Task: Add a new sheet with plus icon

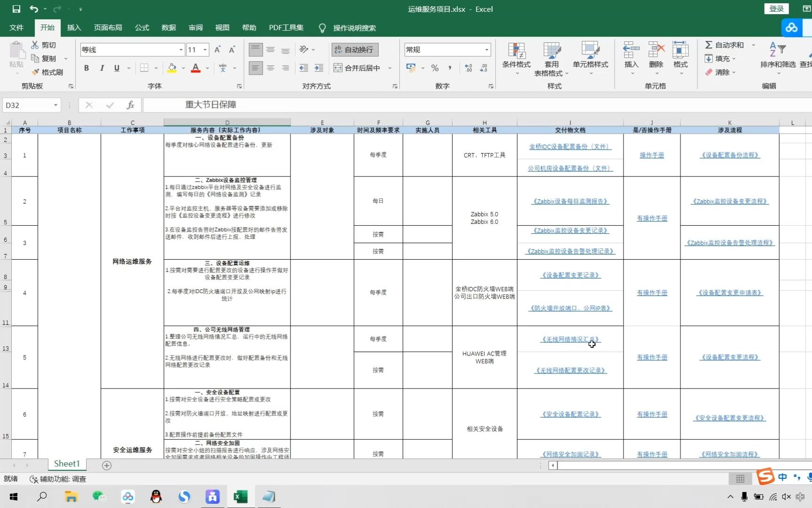Action: pyautogui.click(x=107, y=465)
